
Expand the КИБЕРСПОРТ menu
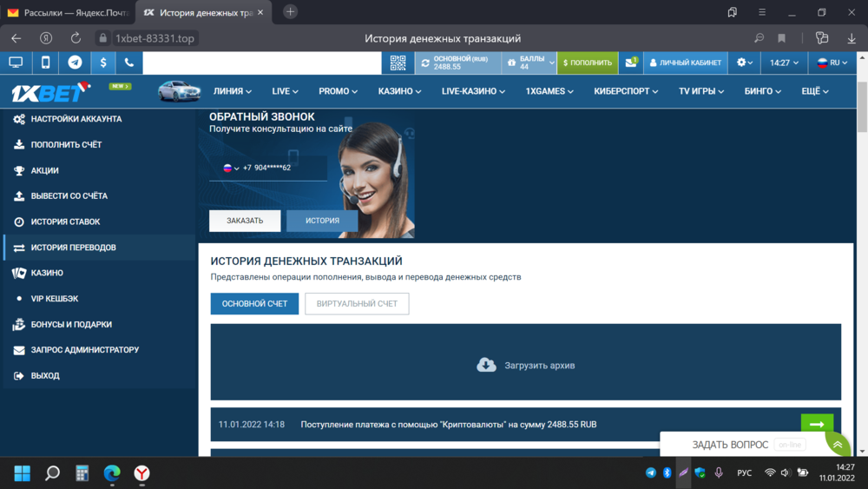[626, 91]
